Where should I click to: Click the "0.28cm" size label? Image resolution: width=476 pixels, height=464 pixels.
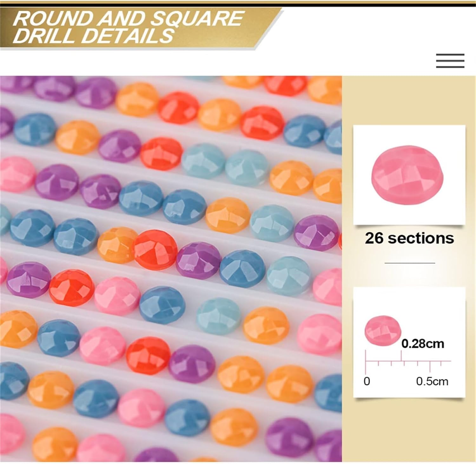422,344
